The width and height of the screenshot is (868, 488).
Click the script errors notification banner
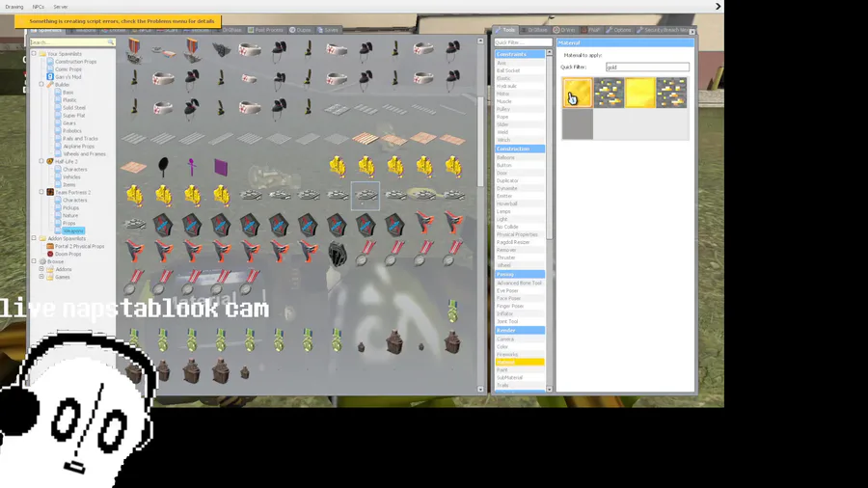click(118, 21)
